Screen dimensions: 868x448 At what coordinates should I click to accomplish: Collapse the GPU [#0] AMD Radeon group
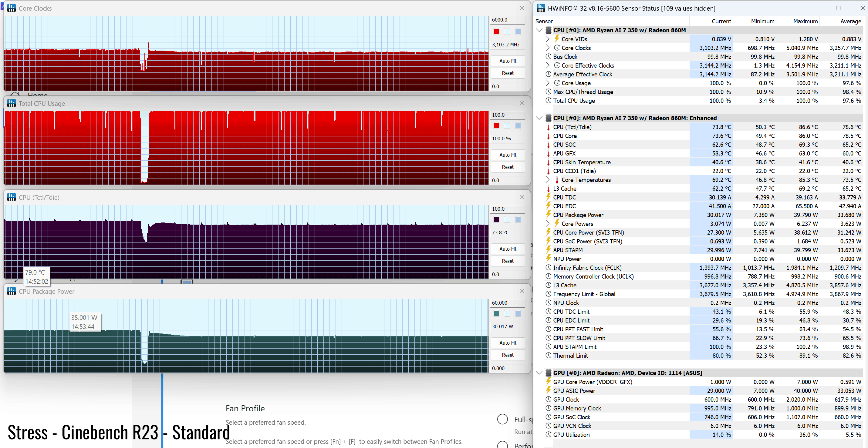point(539,373)
